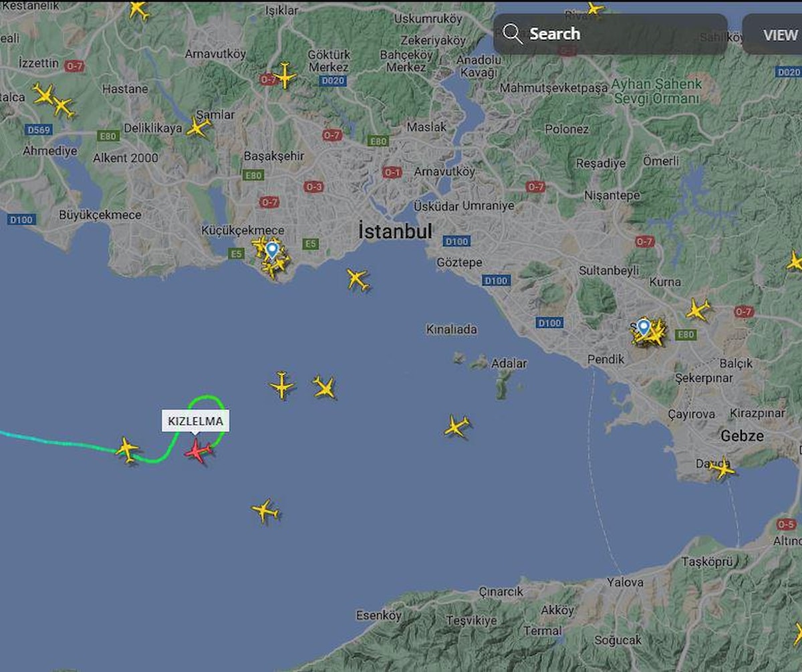The image size is (802, 672).
Task: Select the plane near Göktürk Merkez
Action: (285, 76)
